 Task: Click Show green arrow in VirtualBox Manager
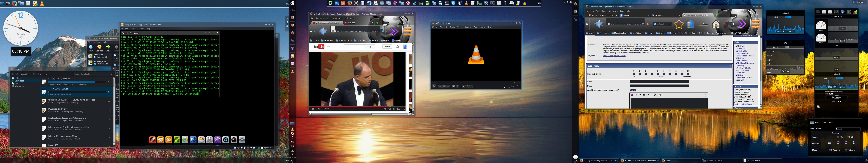(108, 48)
